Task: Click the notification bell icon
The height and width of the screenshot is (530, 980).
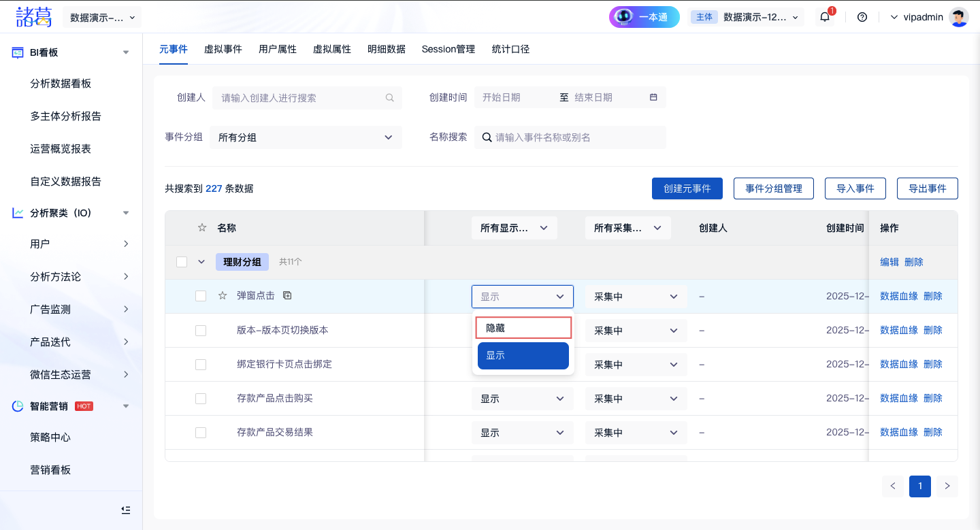Action: point(825,17)
